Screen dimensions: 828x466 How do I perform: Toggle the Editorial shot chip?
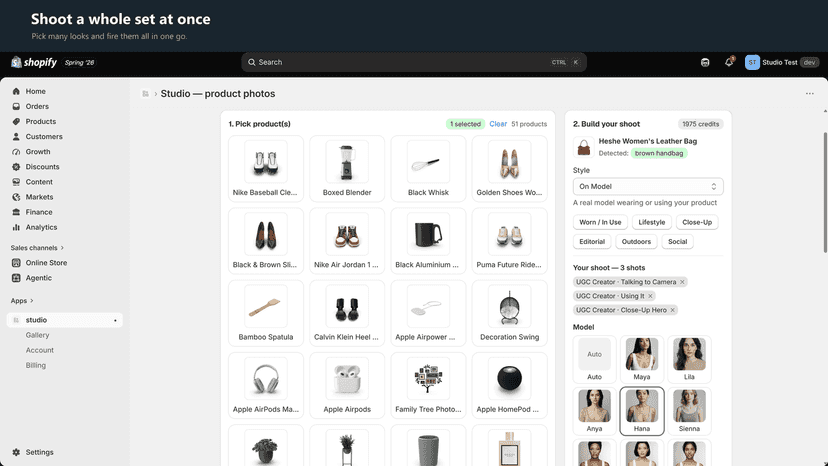(x=592, y=242)
